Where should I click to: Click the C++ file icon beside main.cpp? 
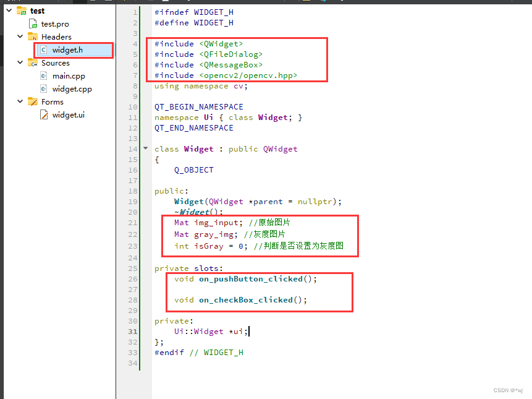click(x=44, y=75)
